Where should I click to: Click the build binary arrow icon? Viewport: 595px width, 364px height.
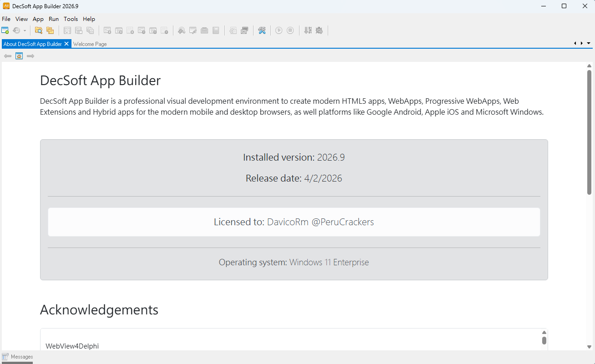[x=308, y=30]
